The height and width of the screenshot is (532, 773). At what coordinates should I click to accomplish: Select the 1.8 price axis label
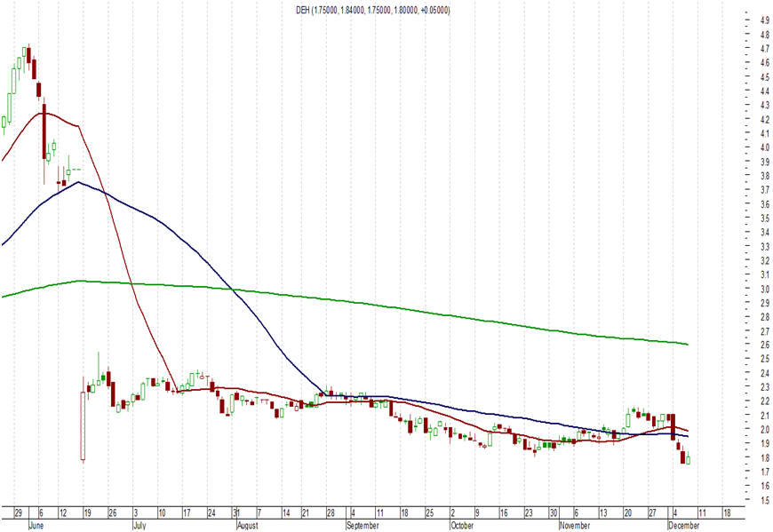pos(765,458)
